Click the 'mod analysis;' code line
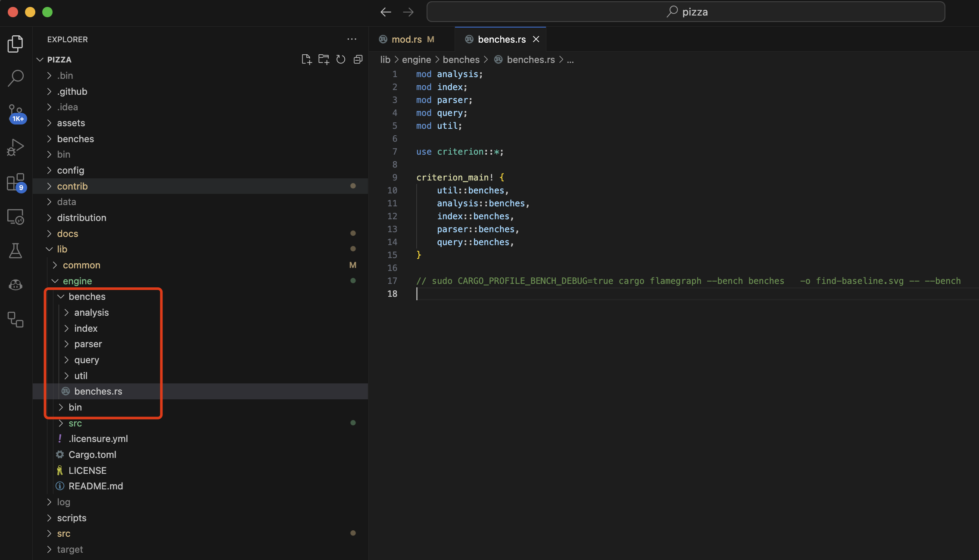The image size is (979, 560). [x=449, y=74]
